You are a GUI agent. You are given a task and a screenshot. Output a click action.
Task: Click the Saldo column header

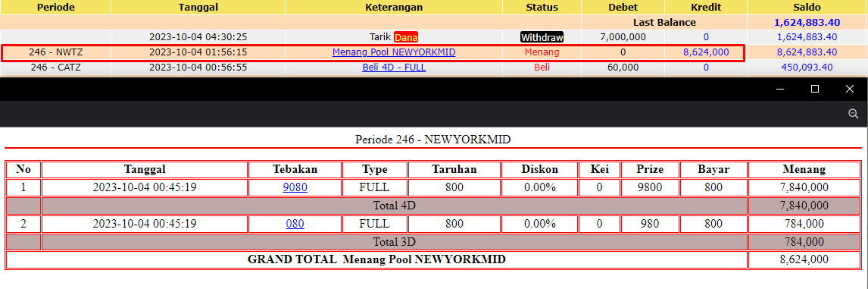pyautogui.click(x=807, y=8)
